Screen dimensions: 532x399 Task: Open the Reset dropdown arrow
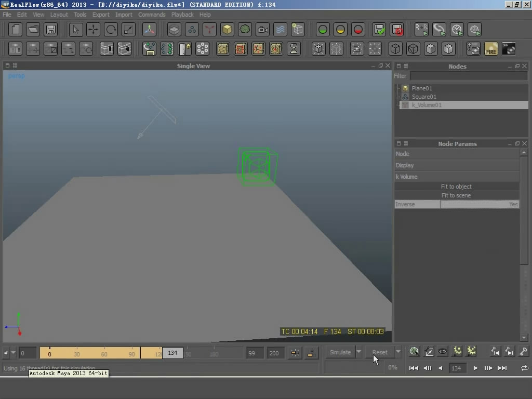click(398, 352)
